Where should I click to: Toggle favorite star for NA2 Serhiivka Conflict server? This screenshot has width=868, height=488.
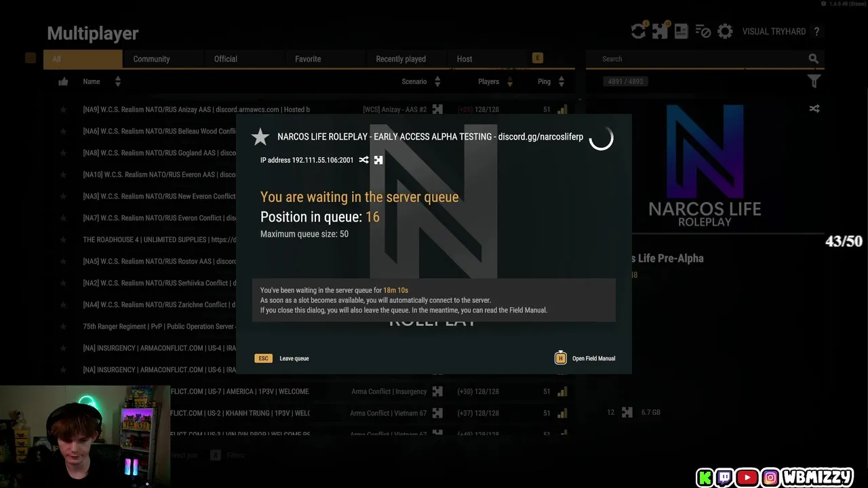pyautogui.click(x=63, y=283)
